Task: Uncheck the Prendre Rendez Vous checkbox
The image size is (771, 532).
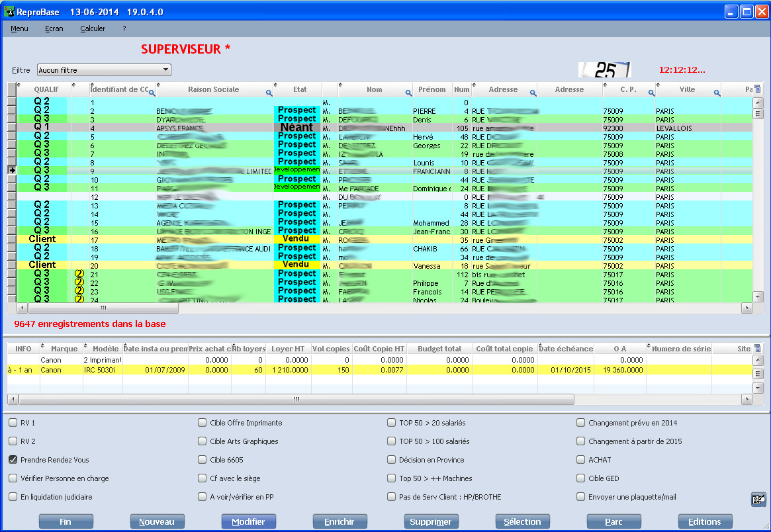Action: (13, 459)
